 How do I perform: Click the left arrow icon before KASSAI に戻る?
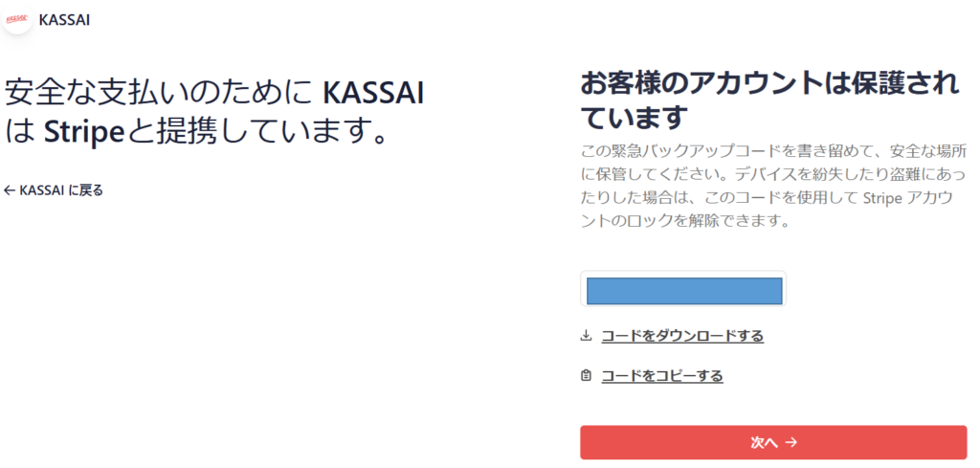pyautogui.click(x=9, y=190)
